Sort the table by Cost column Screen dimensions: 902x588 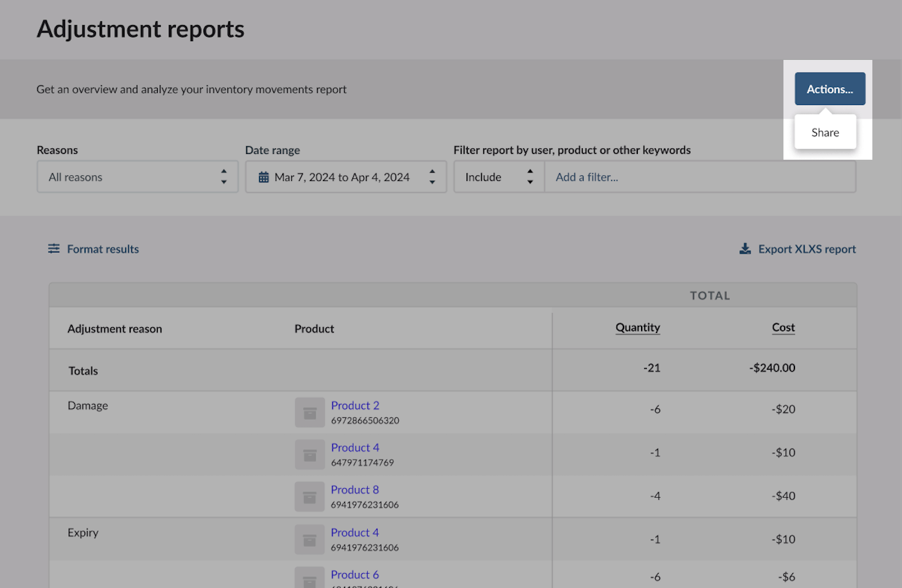pos(783,327)
